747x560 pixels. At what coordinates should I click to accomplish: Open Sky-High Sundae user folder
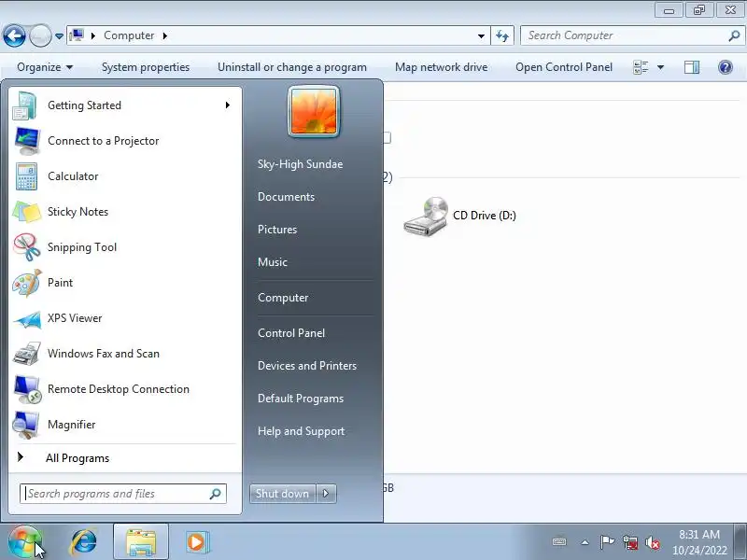click(x=300, y=164)
